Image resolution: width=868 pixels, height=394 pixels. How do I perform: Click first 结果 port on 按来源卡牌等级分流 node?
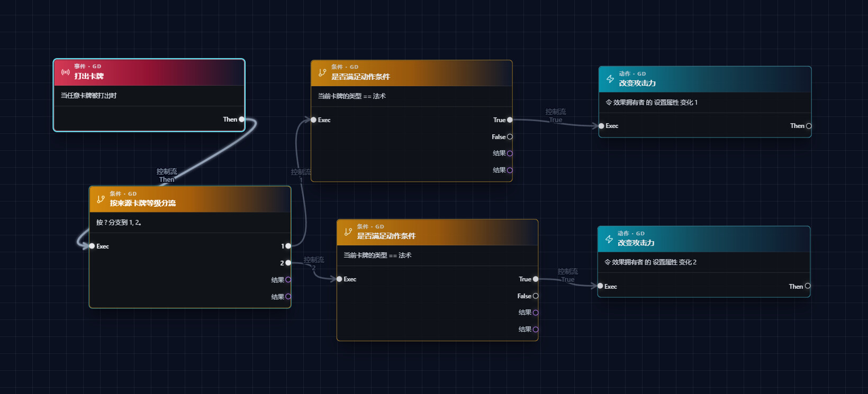[x=288, y=280]
